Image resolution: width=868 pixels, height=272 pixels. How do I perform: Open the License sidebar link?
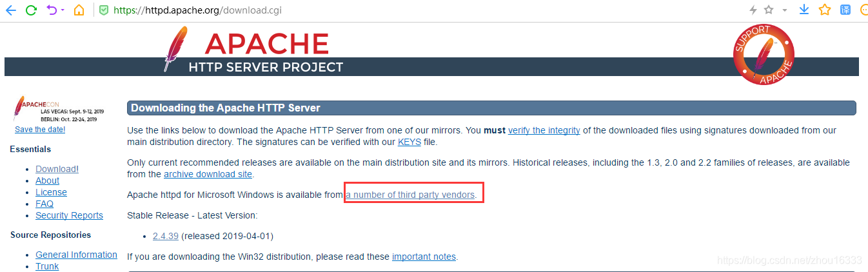click(51, 192)
